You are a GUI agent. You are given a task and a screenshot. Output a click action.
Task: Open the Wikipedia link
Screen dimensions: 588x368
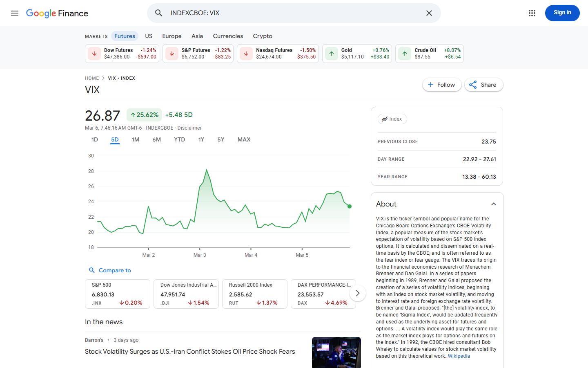(459, 356)
